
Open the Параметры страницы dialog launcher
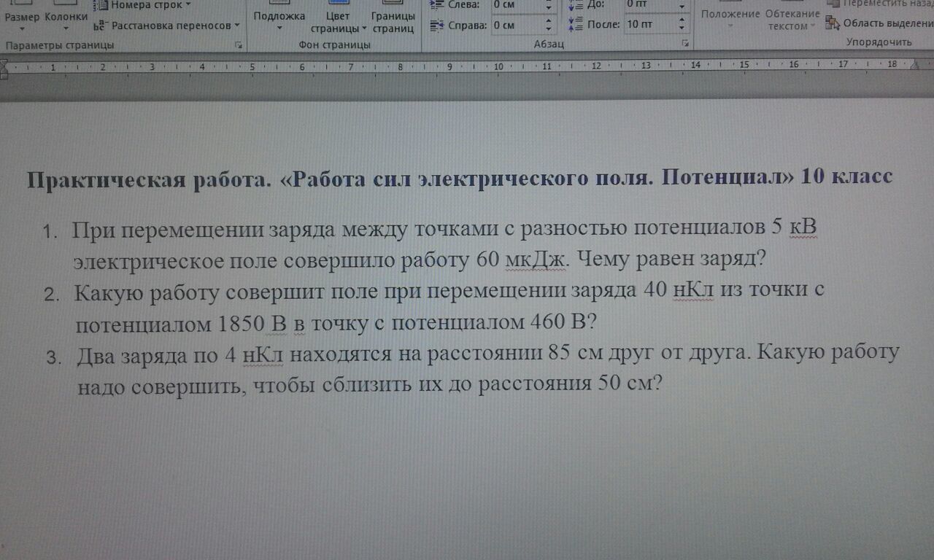(238, 45)
